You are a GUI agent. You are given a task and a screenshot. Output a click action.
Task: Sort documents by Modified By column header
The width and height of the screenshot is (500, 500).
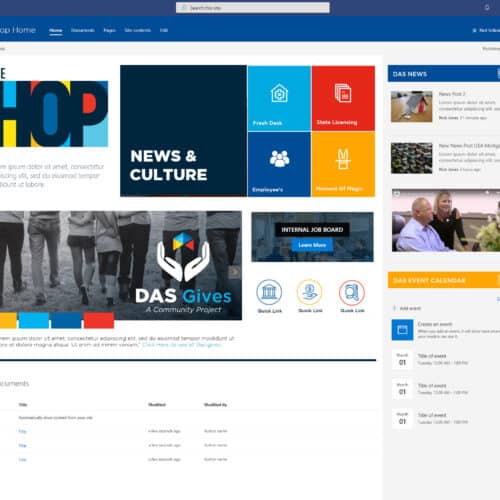click(x=215, y=405)
